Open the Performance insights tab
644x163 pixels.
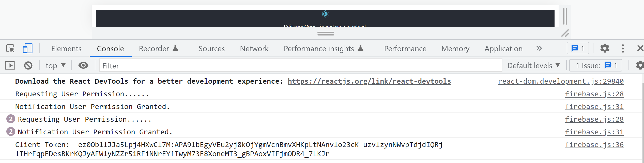(x=324, y=48)
